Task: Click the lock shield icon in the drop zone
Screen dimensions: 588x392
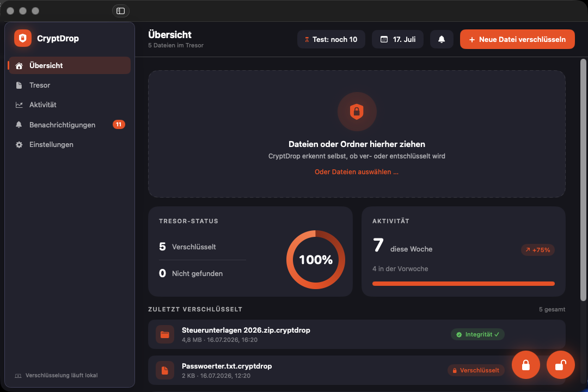Action: coord(357,112)
